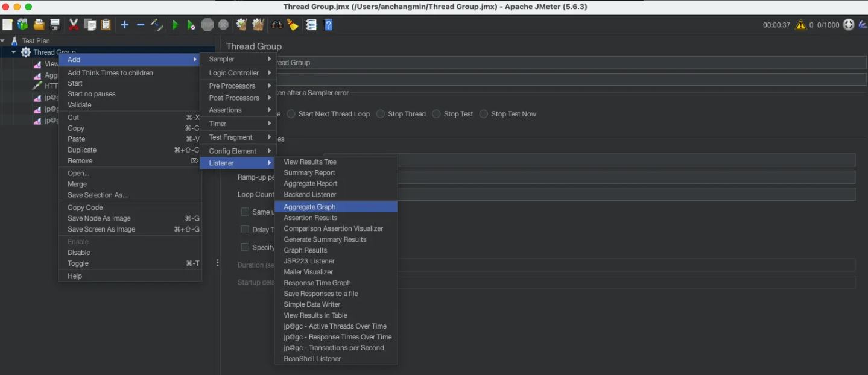
Task: Expand the Assertions submenu
Action: (x=238, y=110)
